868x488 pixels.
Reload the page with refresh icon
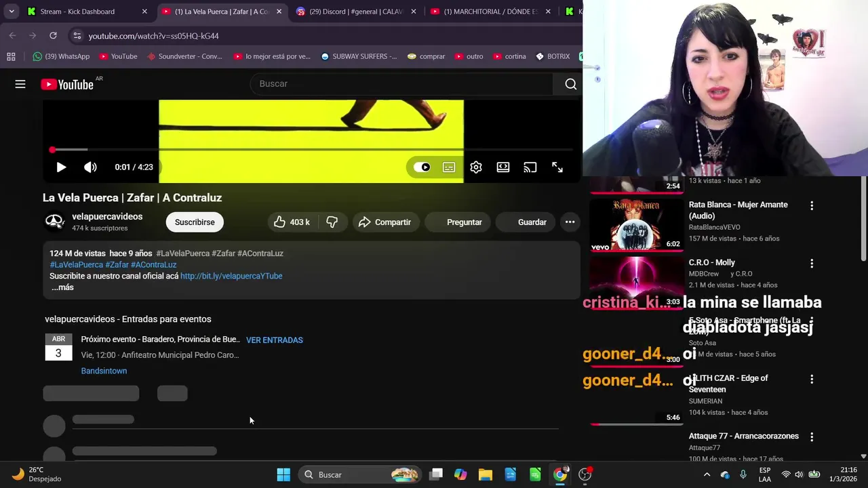(x=53, y=35)
